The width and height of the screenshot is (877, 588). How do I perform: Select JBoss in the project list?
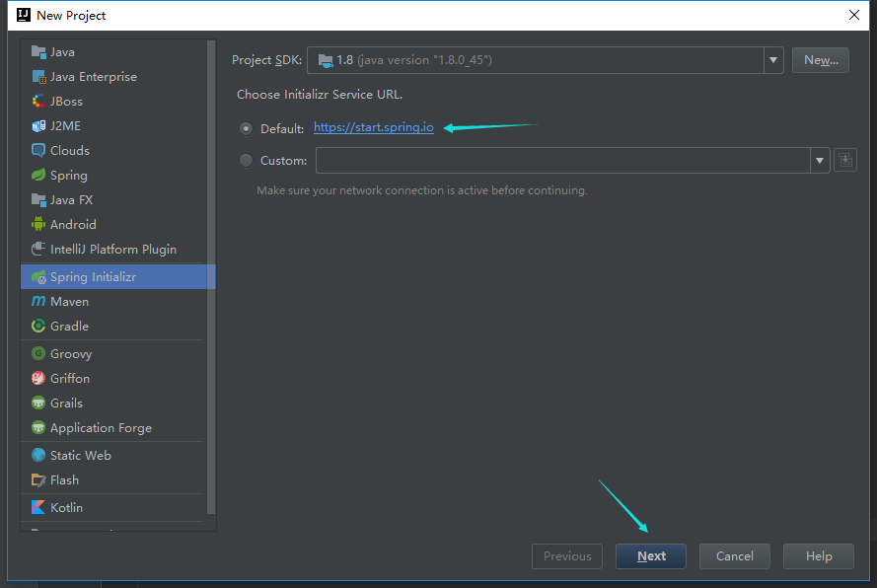(112, 102)
